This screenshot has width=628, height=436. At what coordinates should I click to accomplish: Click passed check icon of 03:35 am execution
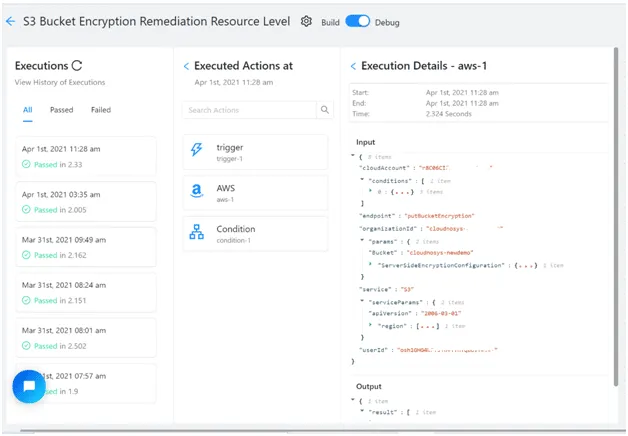tap(26, 209)
